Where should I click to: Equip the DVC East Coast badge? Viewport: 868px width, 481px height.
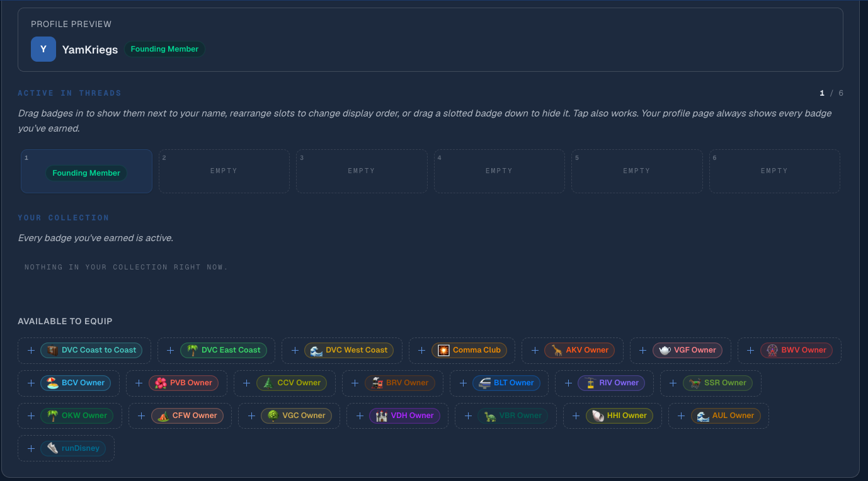tap(224, 350)
